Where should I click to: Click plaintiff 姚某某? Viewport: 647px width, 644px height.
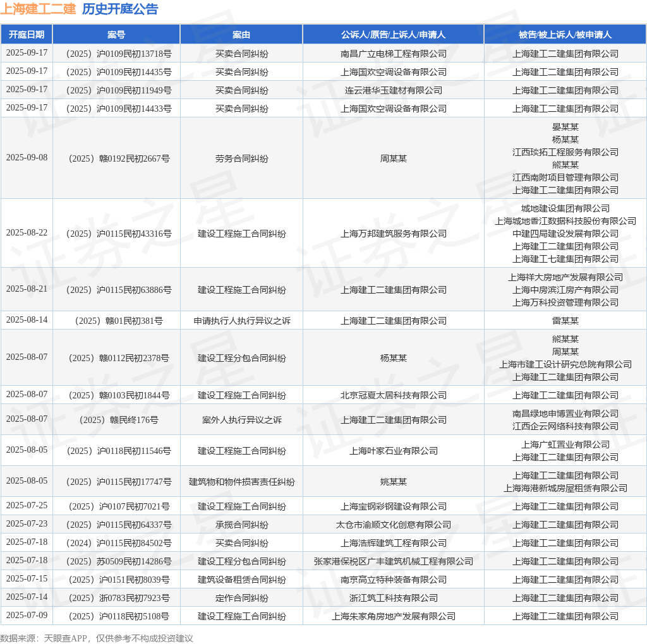coord(393,482)
